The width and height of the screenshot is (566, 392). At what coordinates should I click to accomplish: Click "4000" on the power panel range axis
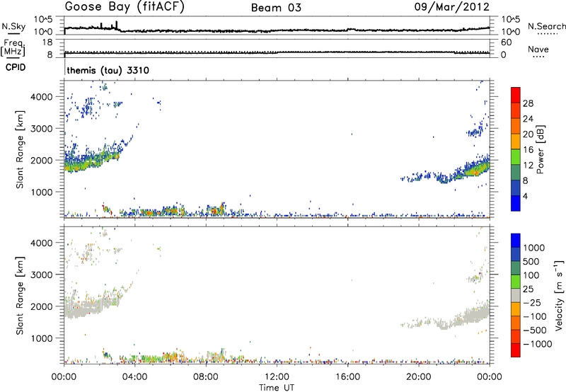42,97
